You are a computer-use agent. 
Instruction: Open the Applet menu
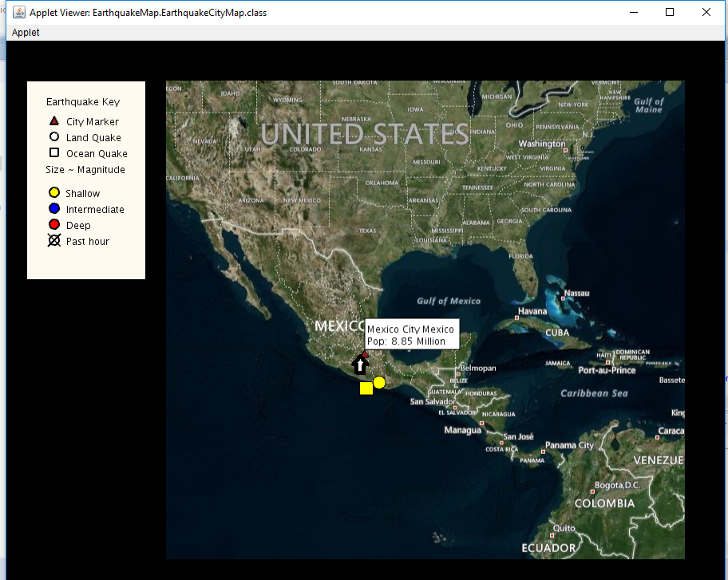(x=24, y=32)
